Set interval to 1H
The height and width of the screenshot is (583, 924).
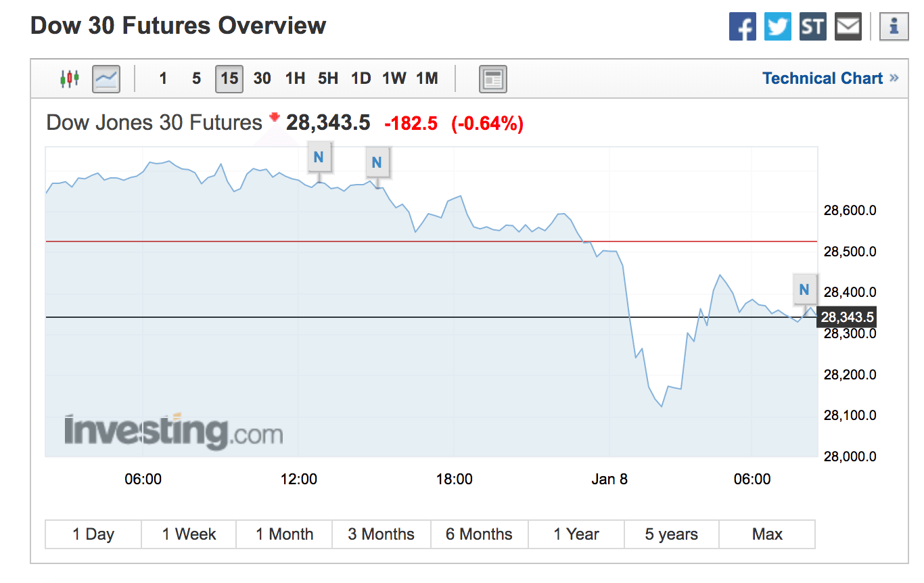[295, 78]
